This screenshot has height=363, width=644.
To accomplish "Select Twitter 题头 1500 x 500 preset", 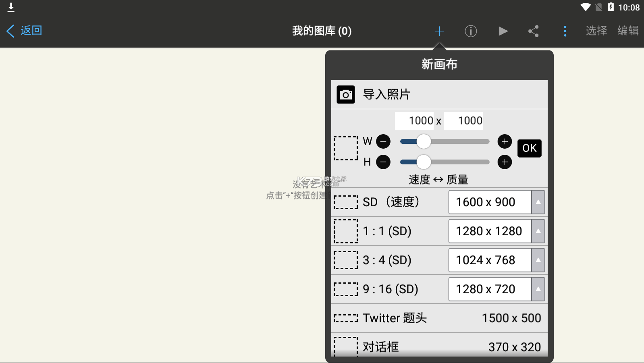I will (x=439, y=318).
